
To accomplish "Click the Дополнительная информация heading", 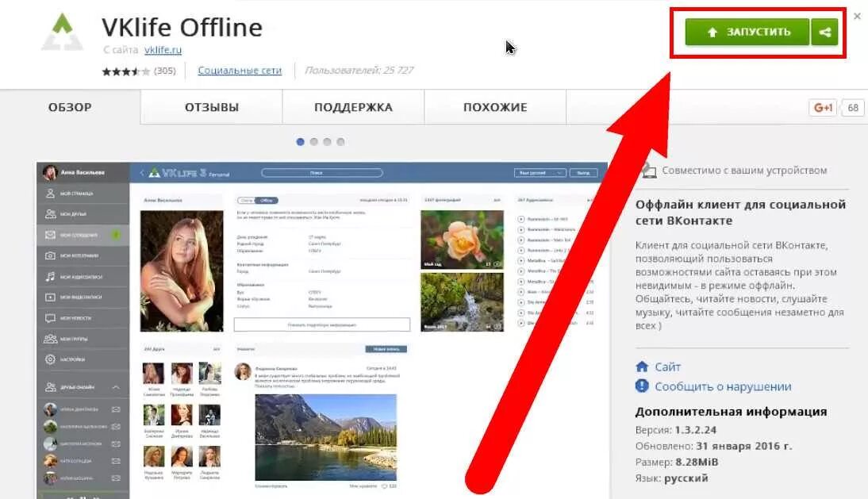I will pyautogui.click(x=731, y=412).
